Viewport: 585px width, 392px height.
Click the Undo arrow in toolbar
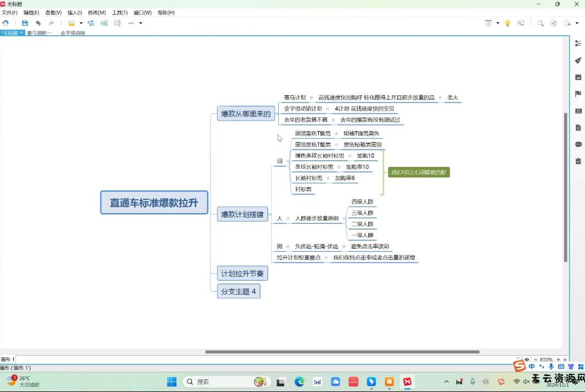tap(38, 23)
